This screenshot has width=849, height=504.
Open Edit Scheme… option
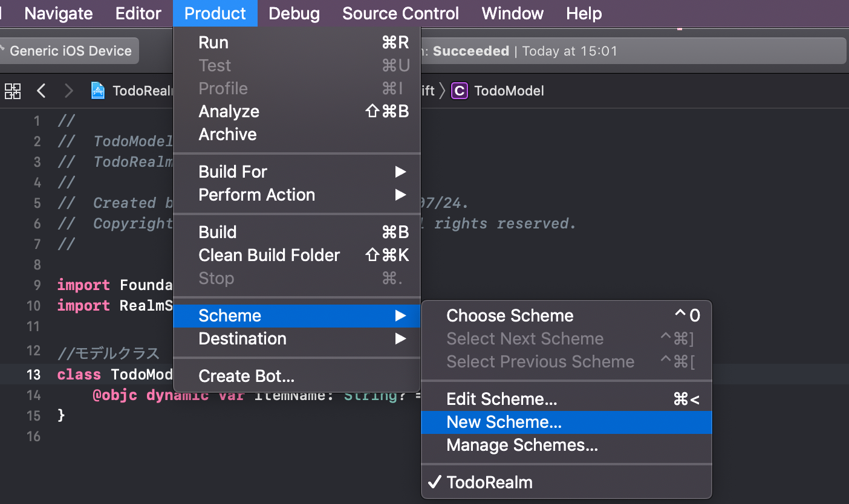tap(501, 399)
